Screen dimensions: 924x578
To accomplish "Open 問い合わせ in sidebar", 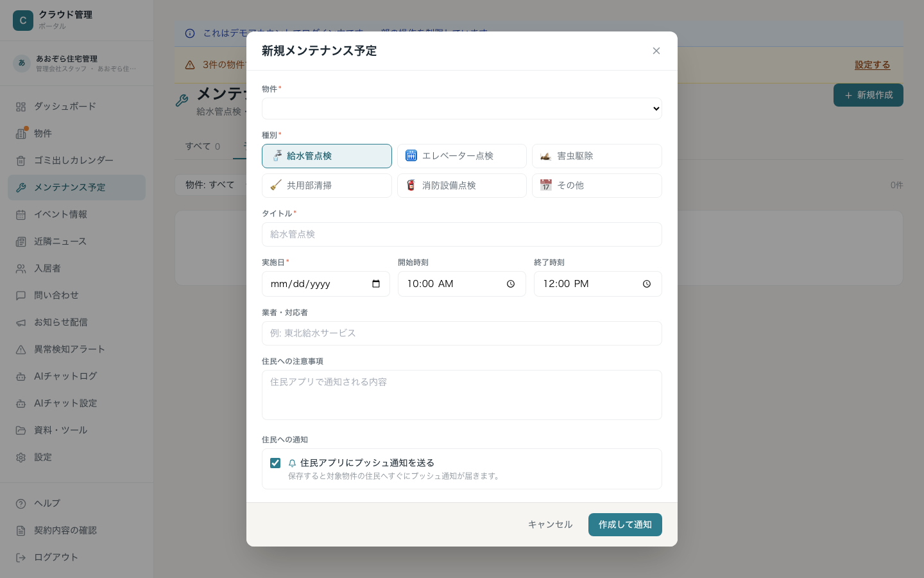I will (76, 295).
